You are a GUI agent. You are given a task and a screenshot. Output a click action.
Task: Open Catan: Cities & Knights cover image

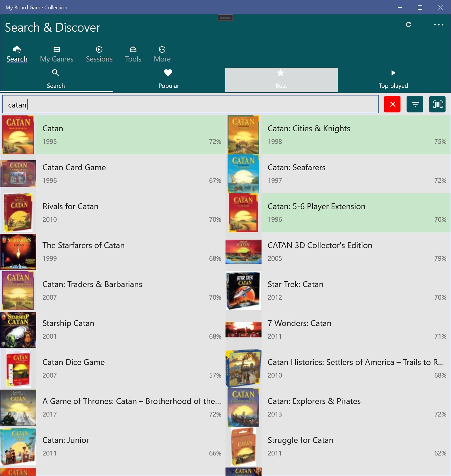pyautogui.click(x=243, y=135)
